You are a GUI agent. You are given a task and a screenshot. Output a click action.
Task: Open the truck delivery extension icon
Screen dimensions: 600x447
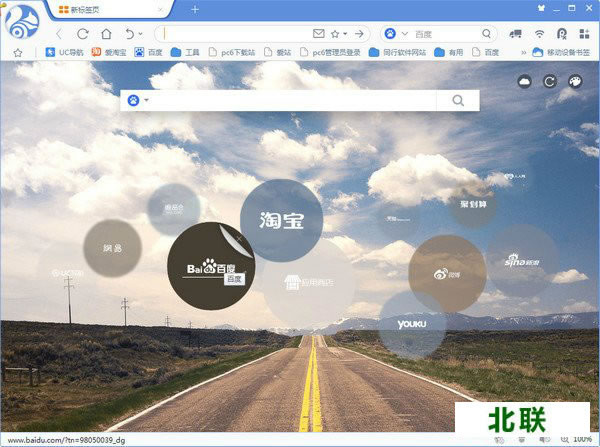tap(516, 34)
